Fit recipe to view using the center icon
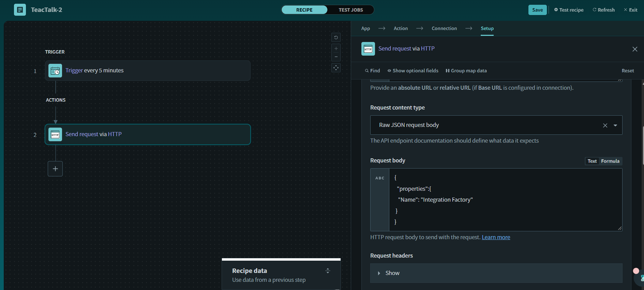Image resolution: width=644 pixels, height=290 pixels. tap(336, 68)
